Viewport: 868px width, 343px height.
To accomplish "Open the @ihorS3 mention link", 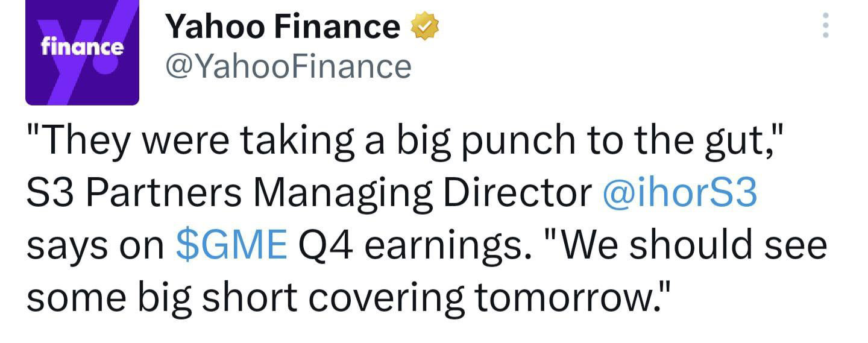I will tap(679, 194).
